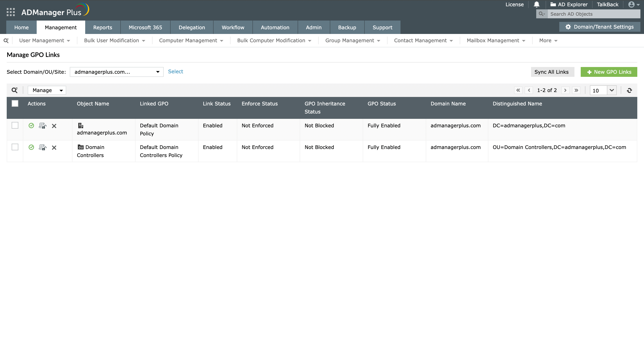Open the apps grid icon next to the logo
This screenshot has width=644, height=348.
coord(11,12)
